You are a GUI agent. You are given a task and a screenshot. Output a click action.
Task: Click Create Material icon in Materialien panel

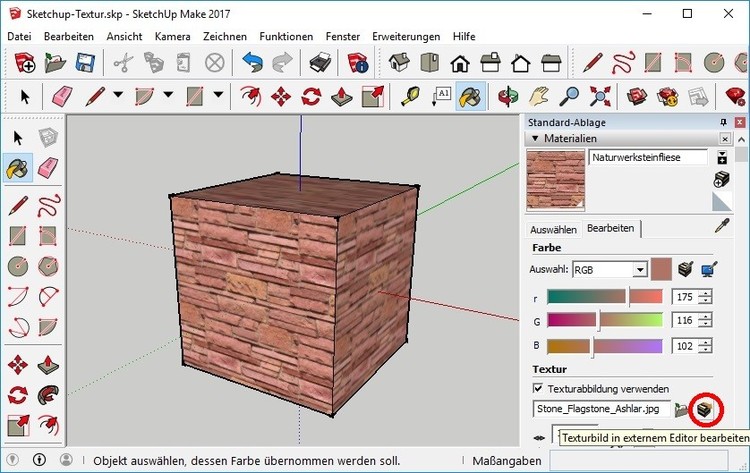[721, 179]
